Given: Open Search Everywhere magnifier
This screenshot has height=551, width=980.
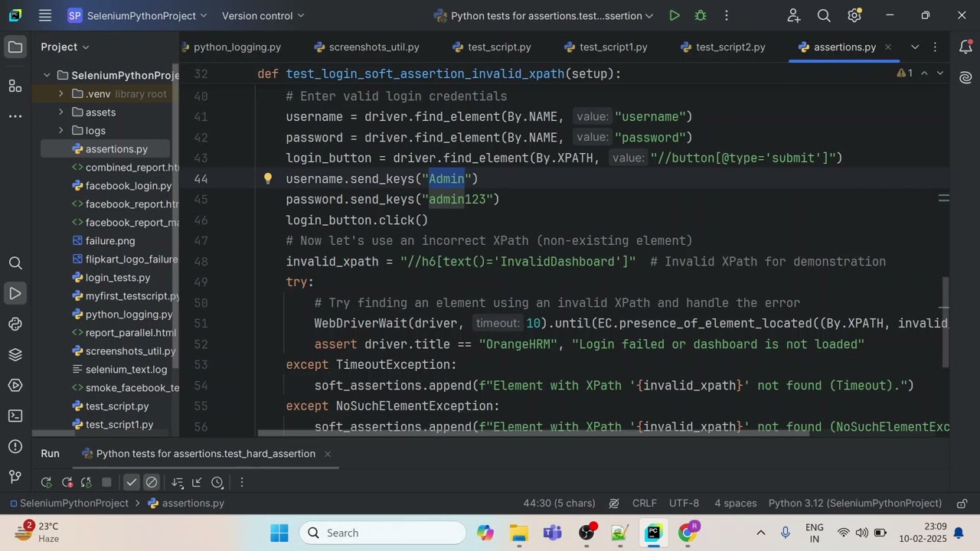Looking at the screenshot, I should pos(824,15).
